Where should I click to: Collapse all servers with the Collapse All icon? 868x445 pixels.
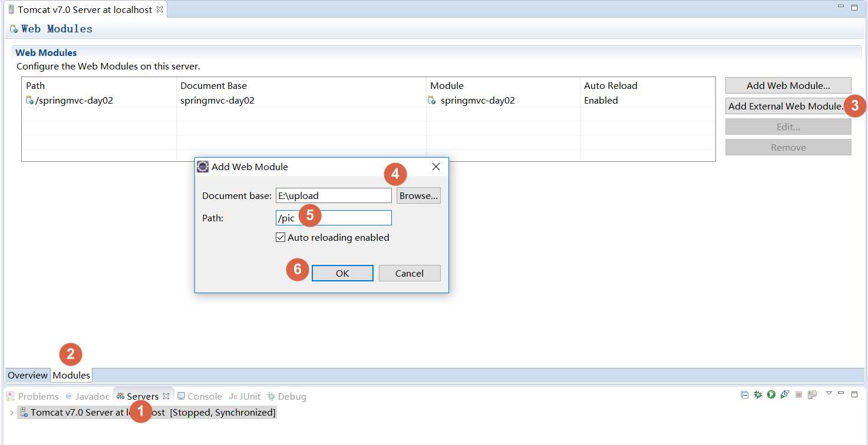(x=745, y=394)
